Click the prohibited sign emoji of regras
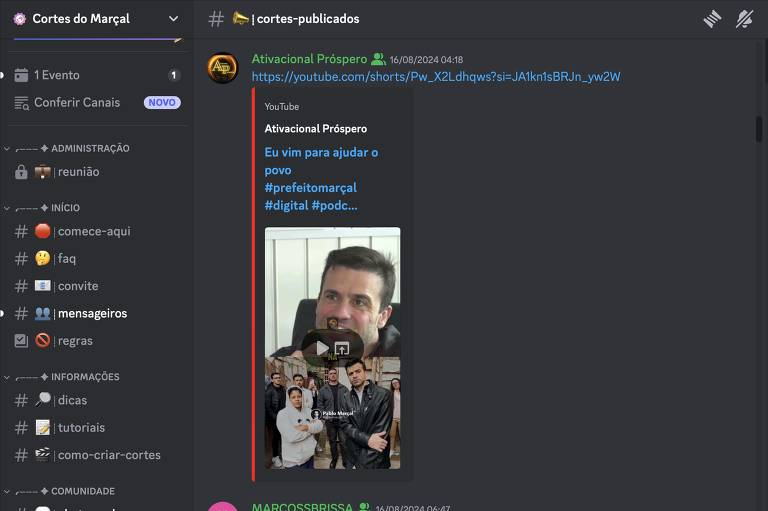Image resolution: width=768 pixels, height=511 pixels. click(43, 340)
